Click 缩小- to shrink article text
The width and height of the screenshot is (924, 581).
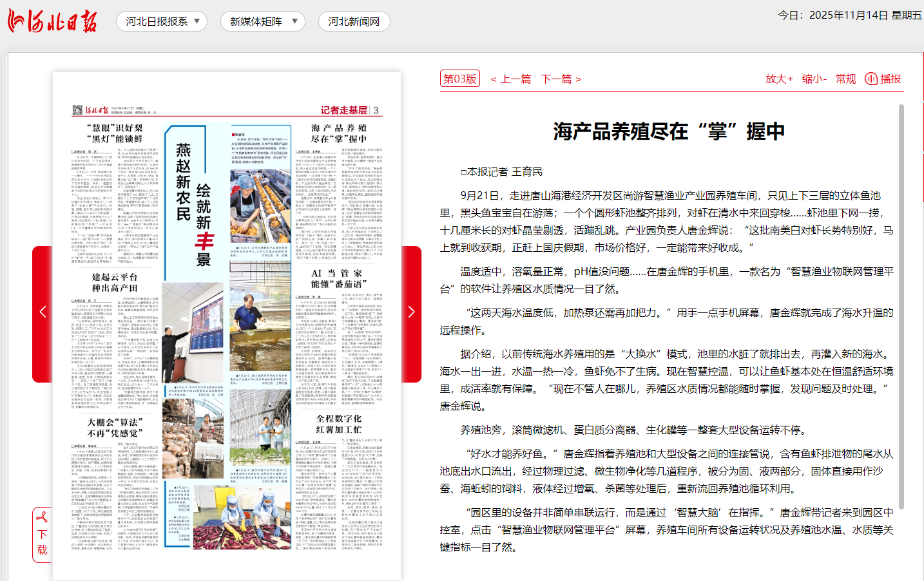pos(814,79)
